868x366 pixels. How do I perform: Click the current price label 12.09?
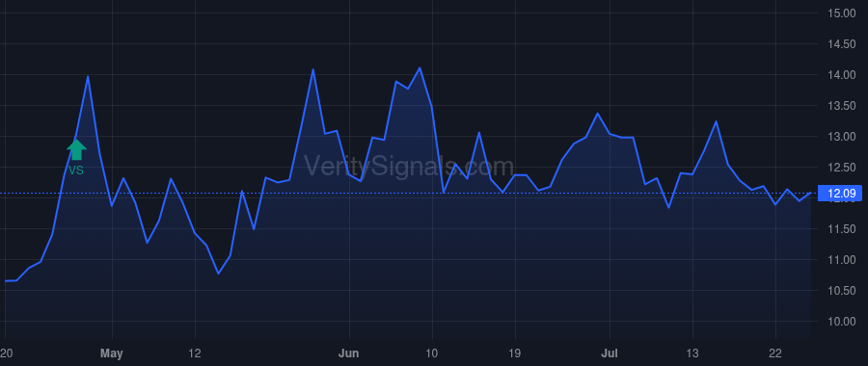coord(841,194)
